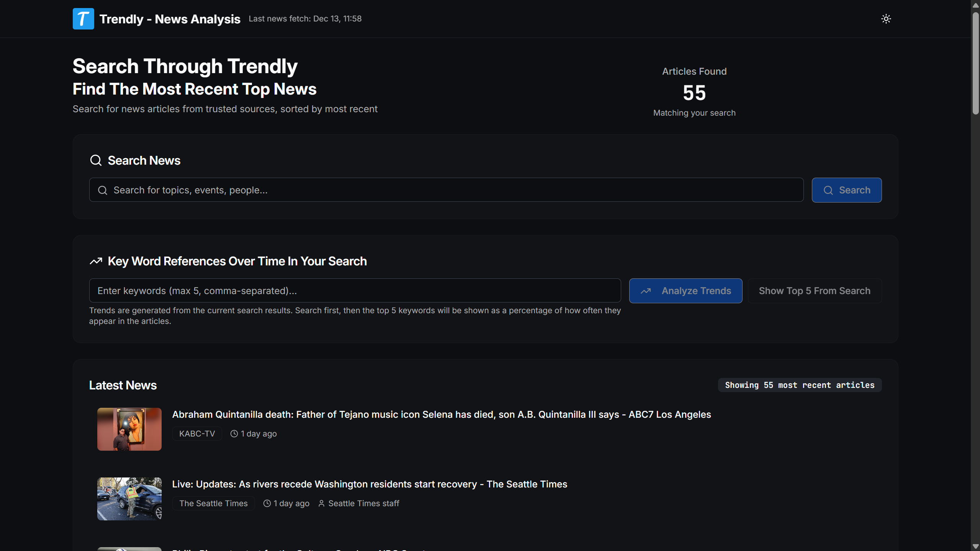Click the flooded car article thumbnail
The width and height of the screenshot is (980, 551).
(x=129, y=499)
